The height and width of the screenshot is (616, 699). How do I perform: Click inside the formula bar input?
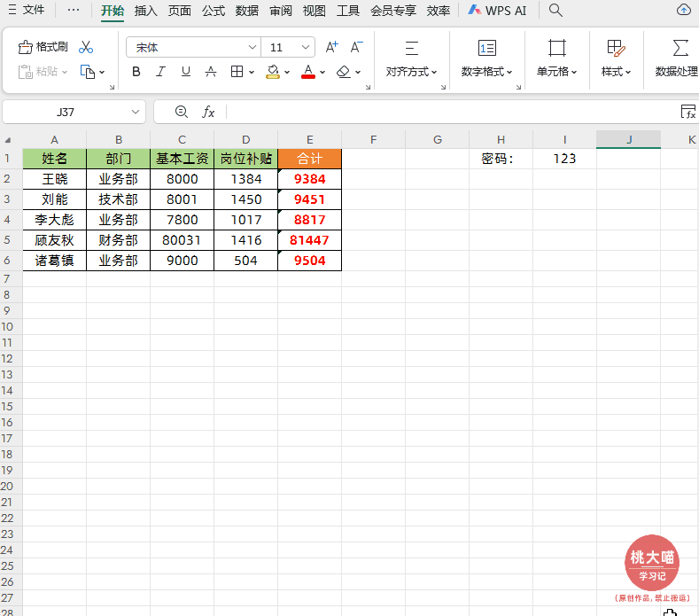coord(450,112)
